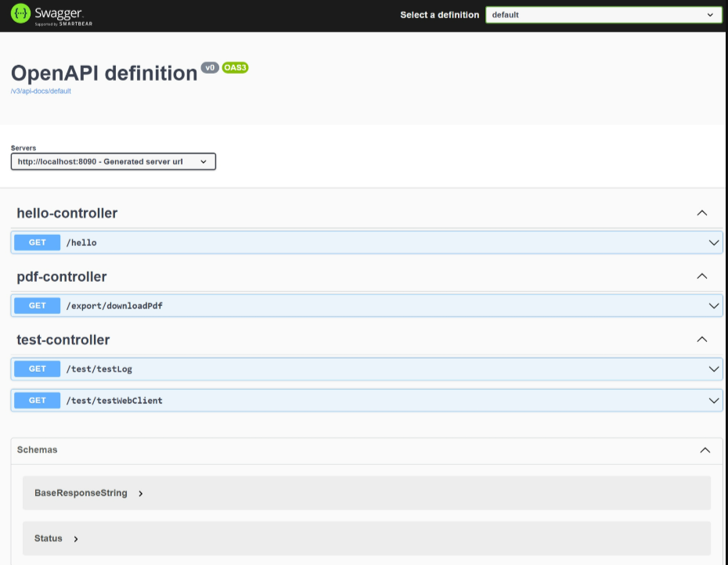Click the pdf-controller heading
The height and width of the screenshot is (565, 728).
[62, 277]
